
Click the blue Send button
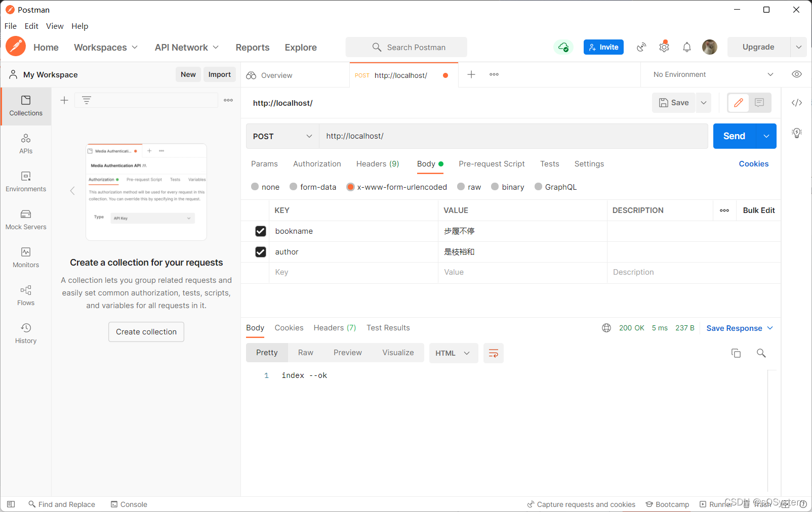tap(734, 136)
